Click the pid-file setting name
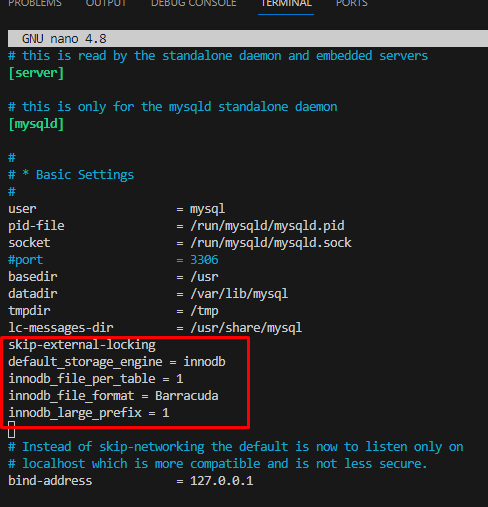Screen dimensions: 488x507 point(36,226)
